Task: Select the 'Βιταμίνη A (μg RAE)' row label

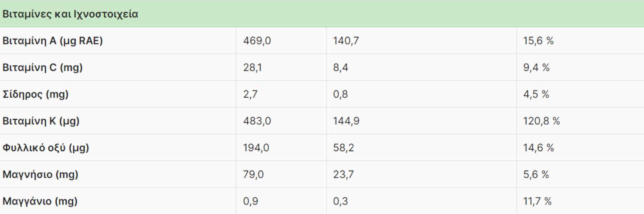Action: click(x=53, y=41)
